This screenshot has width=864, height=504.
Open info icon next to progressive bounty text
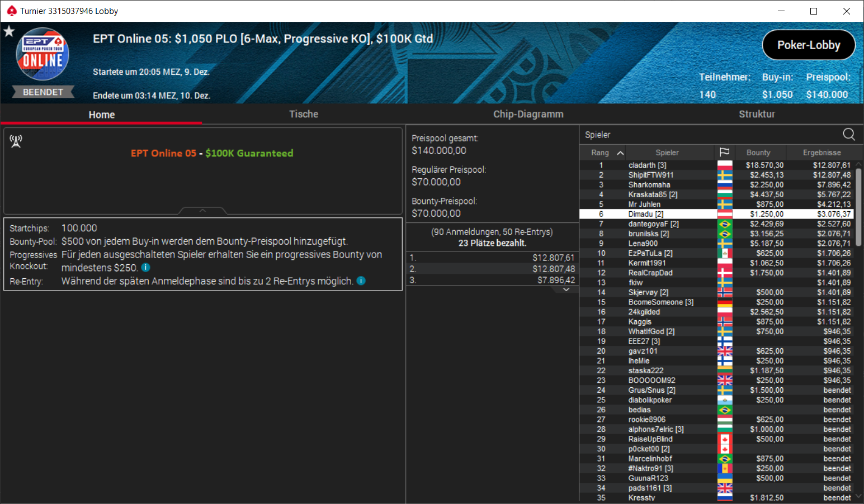(x=145, y=268)
